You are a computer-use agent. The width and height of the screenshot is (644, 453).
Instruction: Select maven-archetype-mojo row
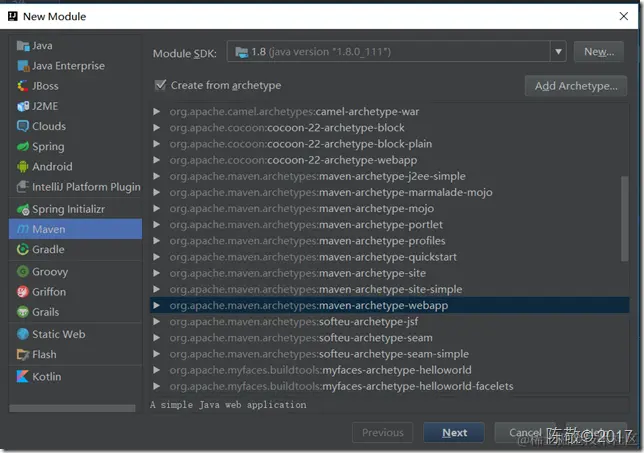coord(389,209)
